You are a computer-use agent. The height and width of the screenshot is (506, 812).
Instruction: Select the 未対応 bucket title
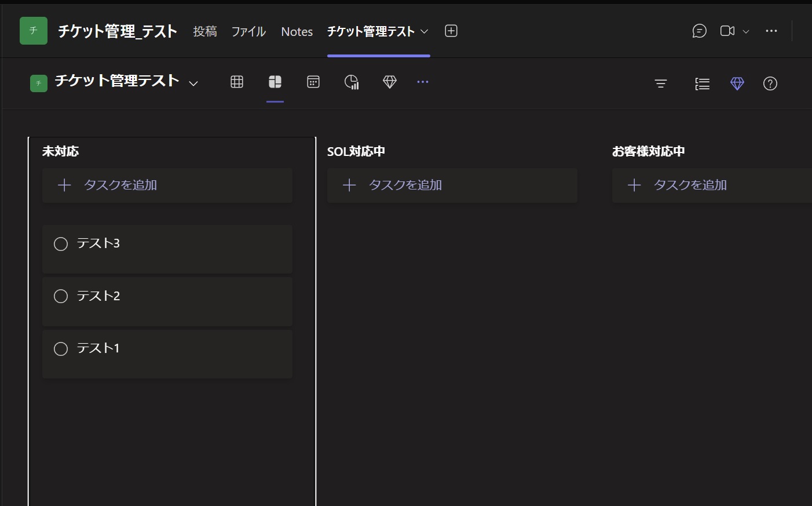(61, 151)
